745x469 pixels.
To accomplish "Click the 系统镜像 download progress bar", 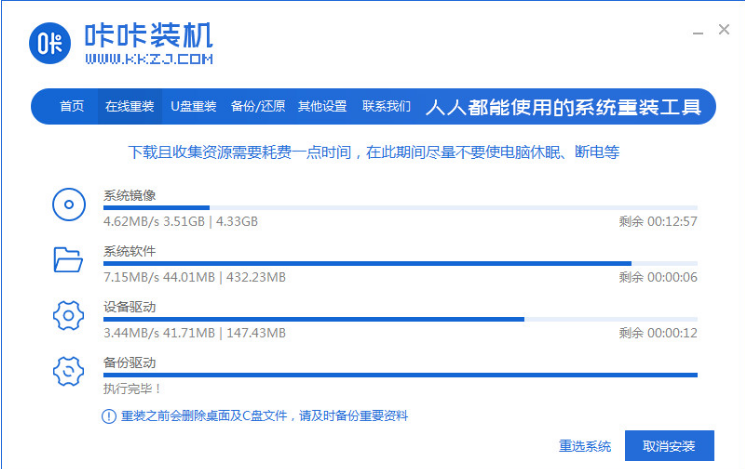I will click(400, 208).
